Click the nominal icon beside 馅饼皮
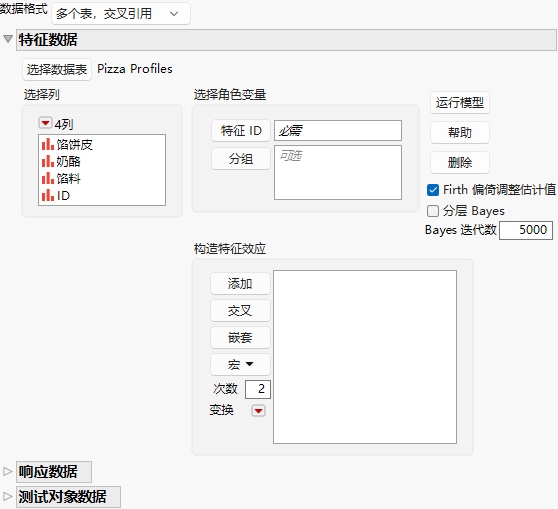Screen dimensions: 558x509 tap(48, 145)
